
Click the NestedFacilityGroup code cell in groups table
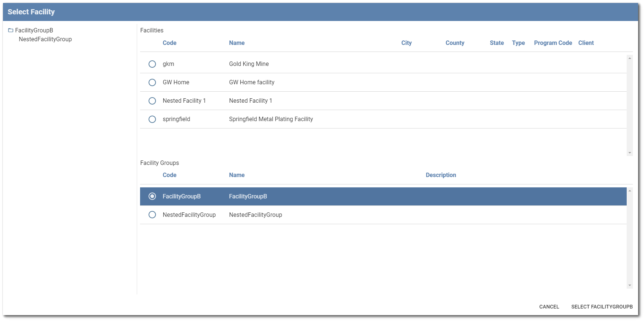pyautogui.click(x=189, y=215)
